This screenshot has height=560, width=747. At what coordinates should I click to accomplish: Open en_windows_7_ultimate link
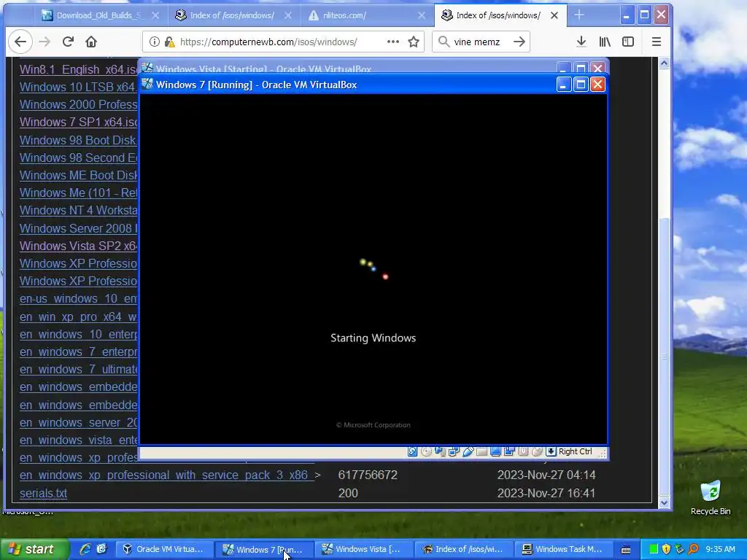coord(79,370)
